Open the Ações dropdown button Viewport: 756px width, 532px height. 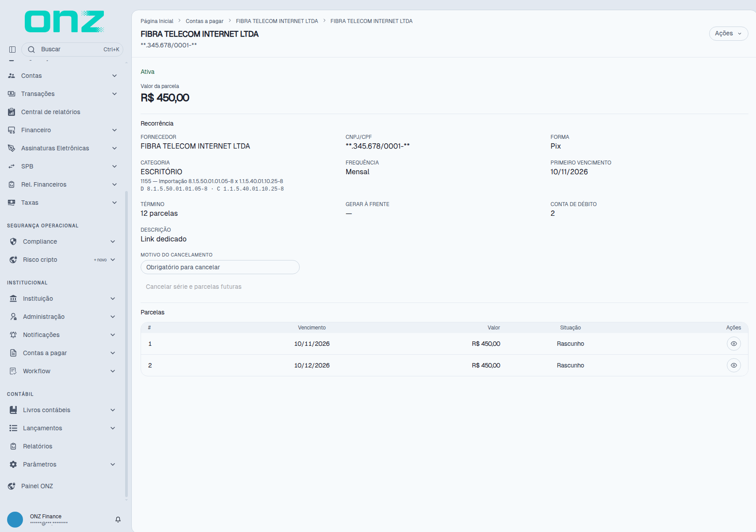729,34
